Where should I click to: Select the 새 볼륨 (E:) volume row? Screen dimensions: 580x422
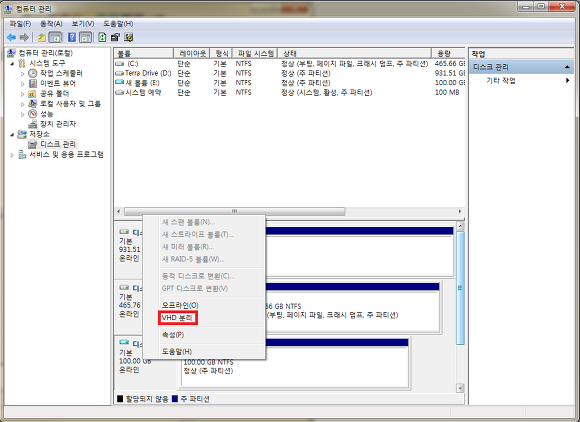[290, 83]
